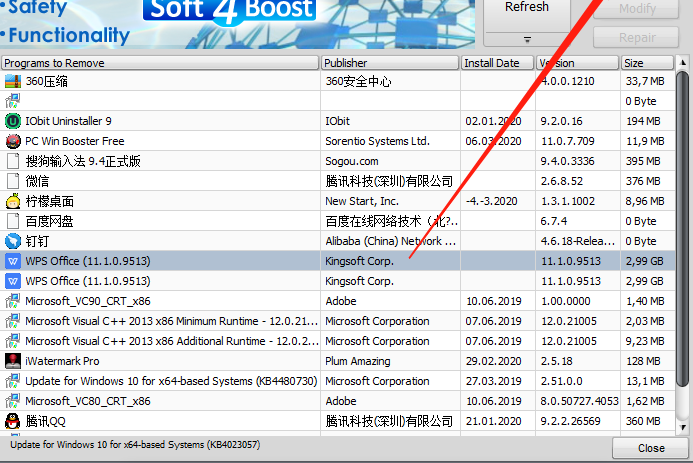693x463 pixels.
Task: Select 搜狗输入法 9.4正式版 name
Action: 83,161
